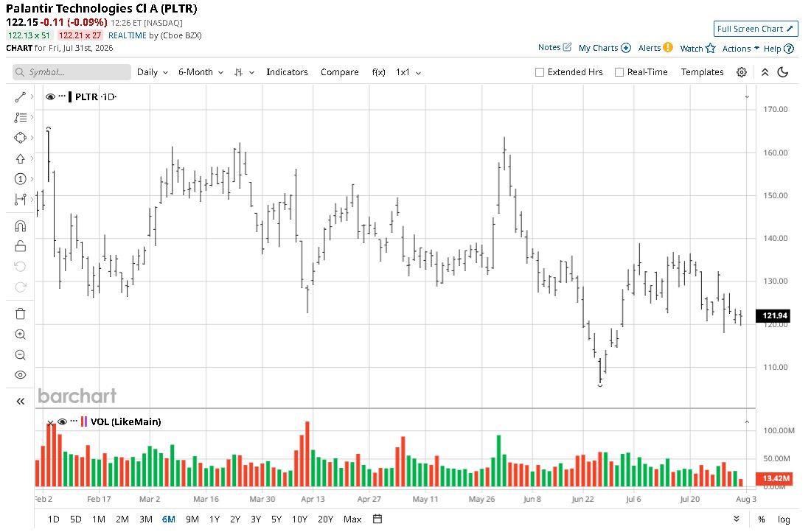Click the undo arrow icon
Screen dimensions: 811x532
pyautogui.click(x=20, y=267)
